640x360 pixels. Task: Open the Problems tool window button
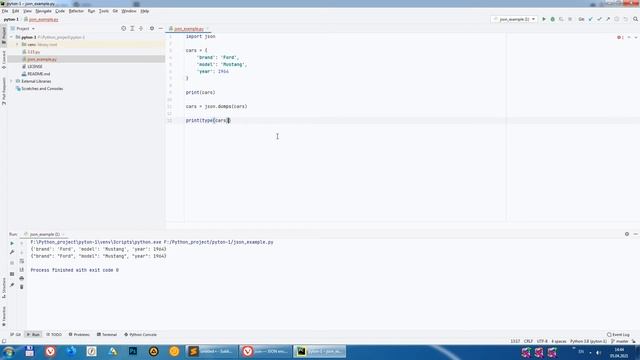[x=79, y=335]
